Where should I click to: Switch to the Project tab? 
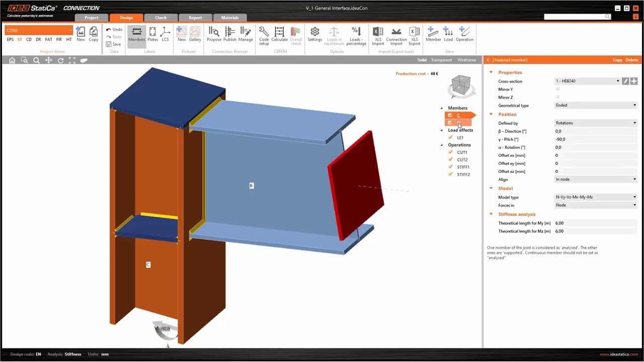coord(92,18)
